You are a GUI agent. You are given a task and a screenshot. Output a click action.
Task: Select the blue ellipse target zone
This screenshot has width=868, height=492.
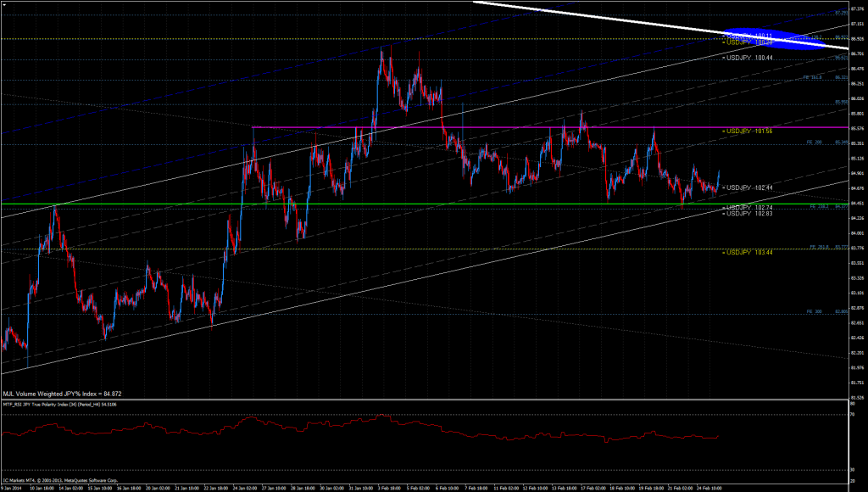coord(775,38)
